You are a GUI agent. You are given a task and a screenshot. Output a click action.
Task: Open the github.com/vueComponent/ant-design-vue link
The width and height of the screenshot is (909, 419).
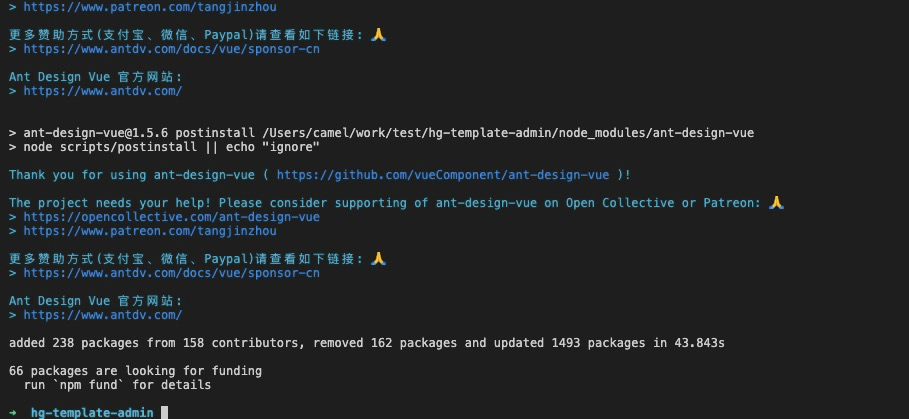click(443, 175)
